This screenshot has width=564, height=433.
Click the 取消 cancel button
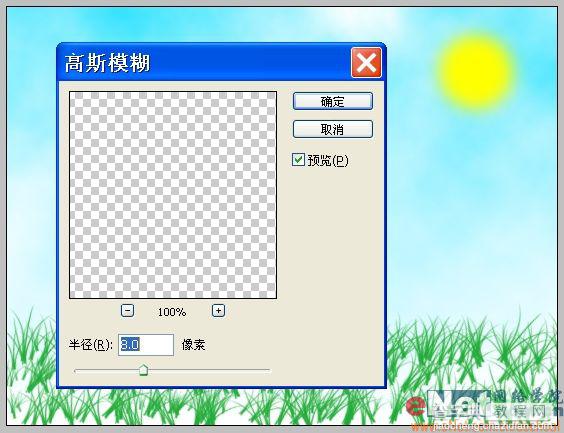click(x=333, y=129)
